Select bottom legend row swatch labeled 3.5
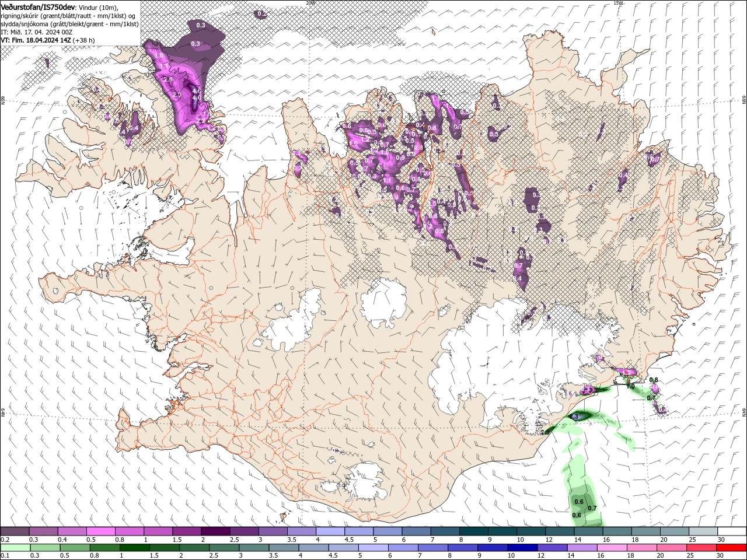 (284, 548)
